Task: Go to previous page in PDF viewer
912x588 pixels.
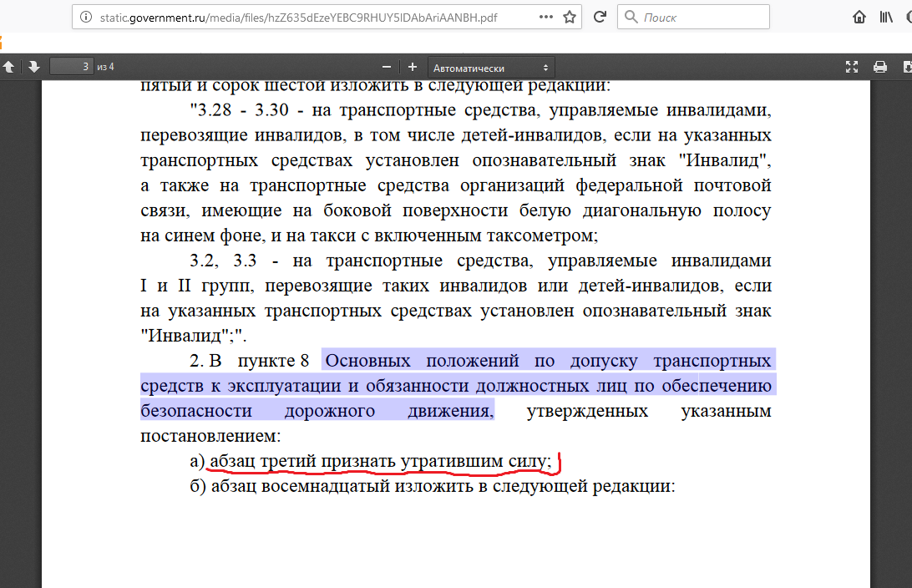Action: pos(9,67)
